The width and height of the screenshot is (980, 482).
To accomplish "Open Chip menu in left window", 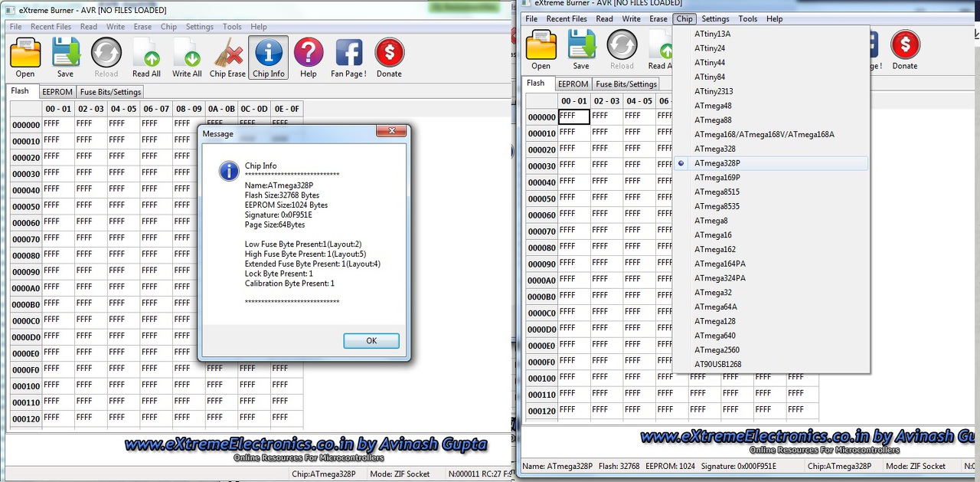I will click(x=168, y=27).
